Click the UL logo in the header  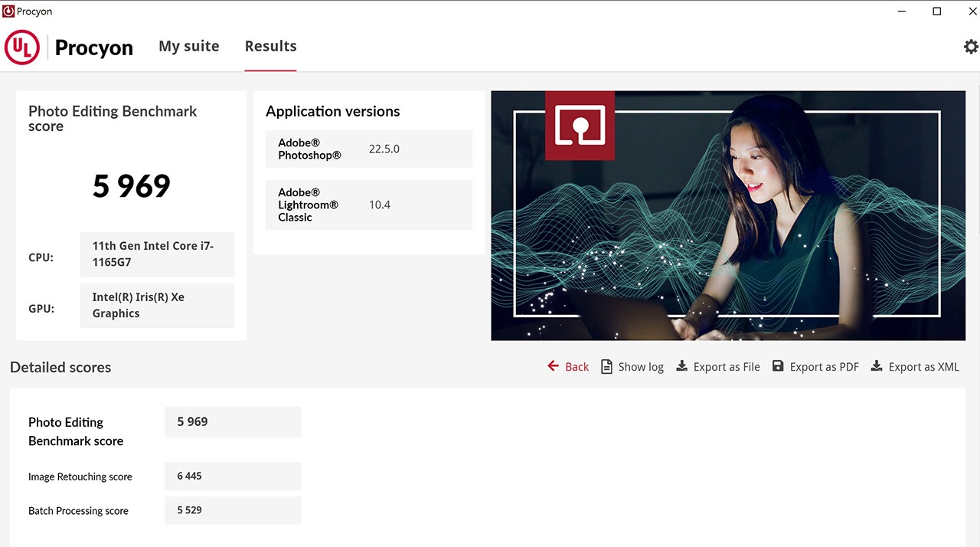coord(22,47)
